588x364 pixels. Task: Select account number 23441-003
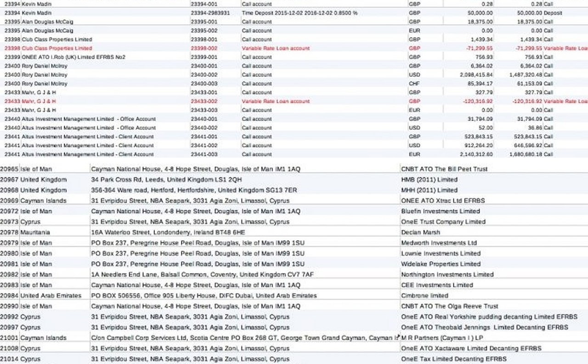point(204,154)
